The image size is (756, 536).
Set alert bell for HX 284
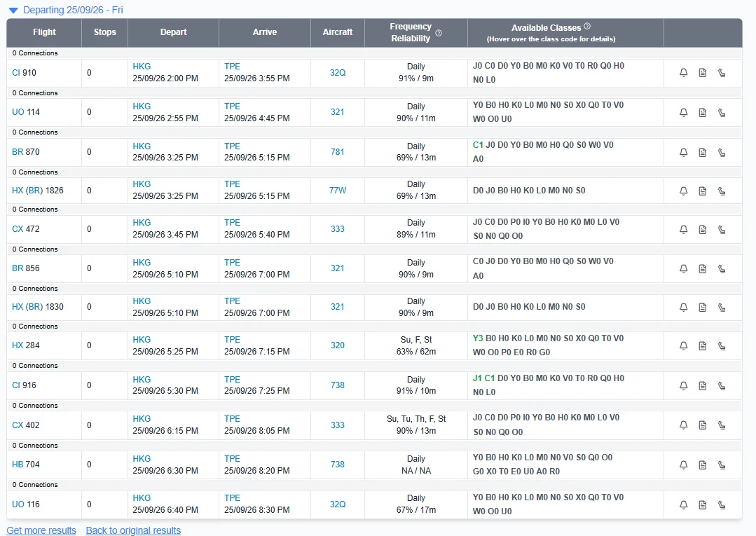click(x=683, y=345)
